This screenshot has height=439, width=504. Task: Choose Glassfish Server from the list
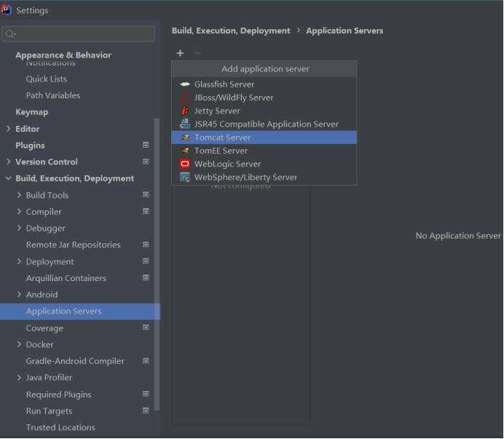coord(264,84)
